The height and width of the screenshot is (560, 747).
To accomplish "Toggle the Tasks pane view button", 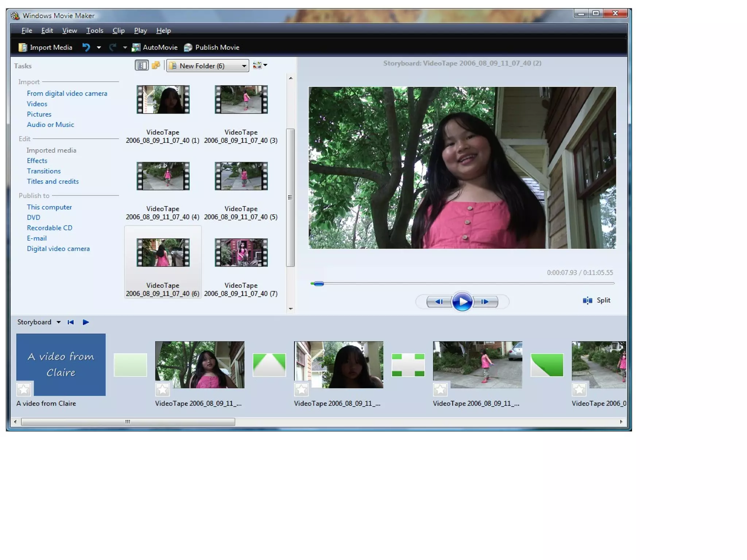I will 142,65.
